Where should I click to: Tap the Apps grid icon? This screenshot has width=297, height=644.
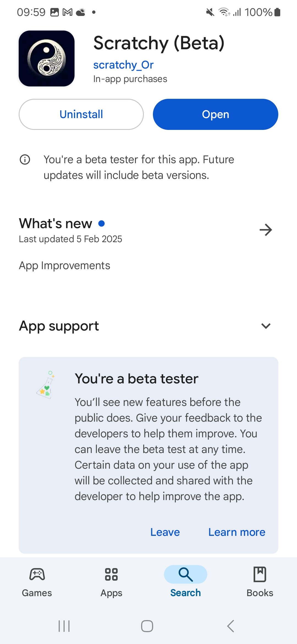[x=111, y=575]
